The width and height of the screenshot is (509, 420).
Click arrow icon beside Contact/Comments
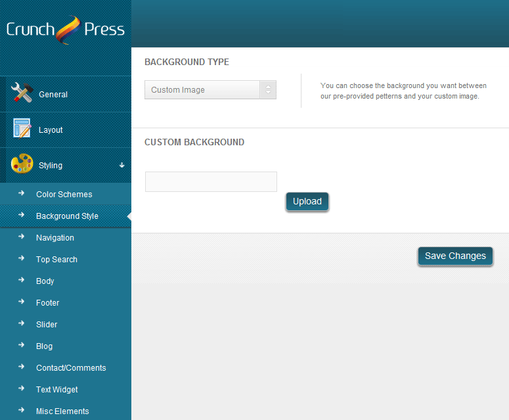22,366
